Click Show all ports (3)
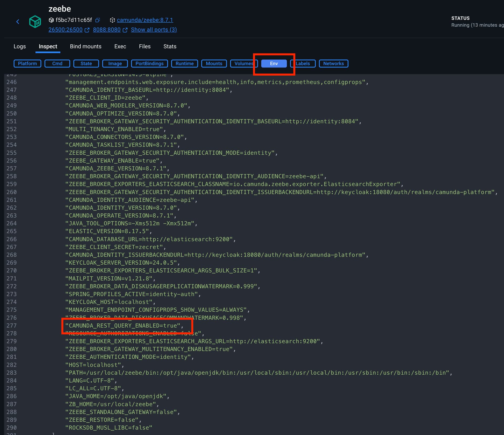The image size is (504, 435). (154, 30)
